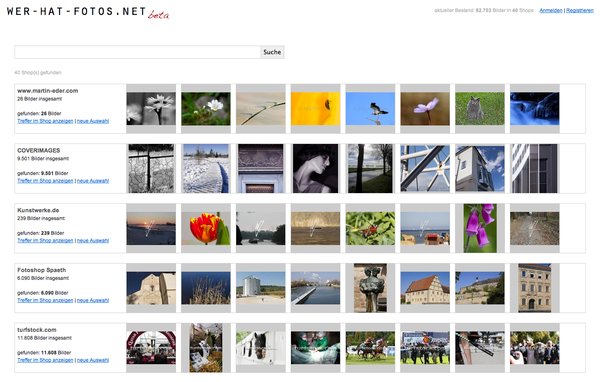600x382 pixels.
Task: Click 'neue Auswahl' for www.martin-eder.com
Action: tap(93, 121)
